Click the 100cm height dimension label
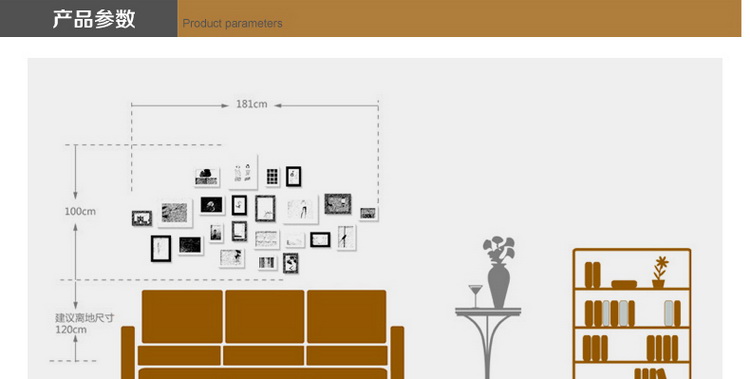Image resolution: width=750 pixels, height=379 pixels. (80, 211)
